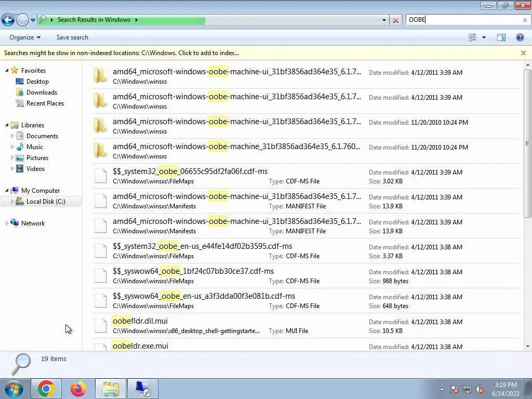The height and width of the screenshot is (399, 532).
Task: Click the 3.02 KB file's icon
Action: [x=100, y=176]
